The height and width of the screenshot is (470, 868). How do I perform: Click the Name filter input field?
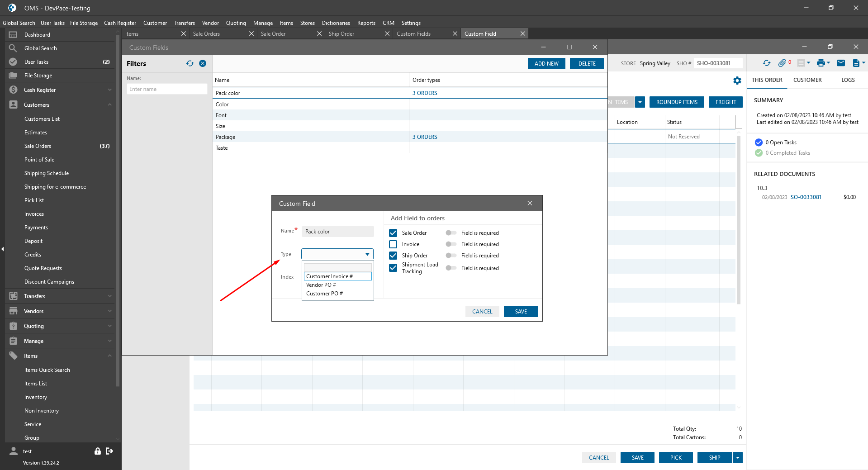click(166, 89)
